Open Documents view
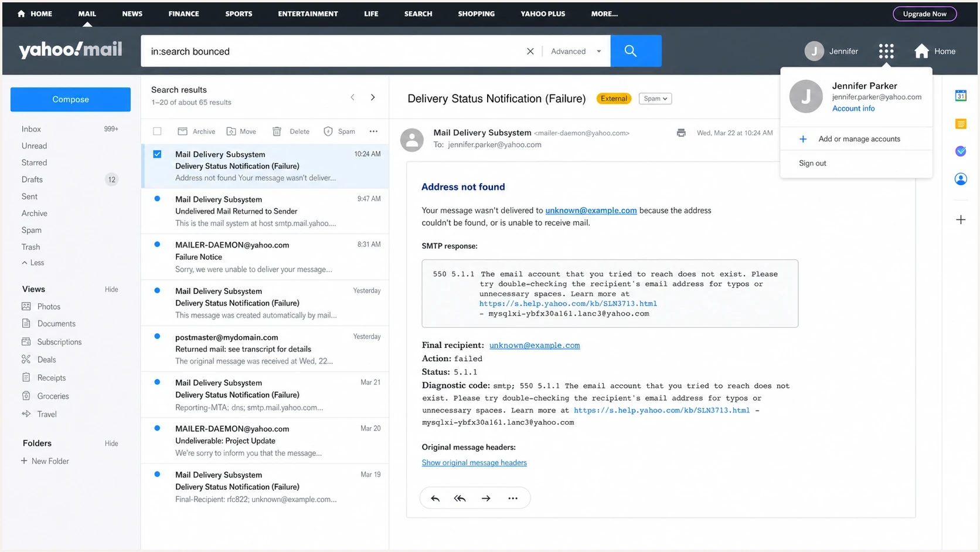Viewport: 980px width, 552px height. pos(49,324)
